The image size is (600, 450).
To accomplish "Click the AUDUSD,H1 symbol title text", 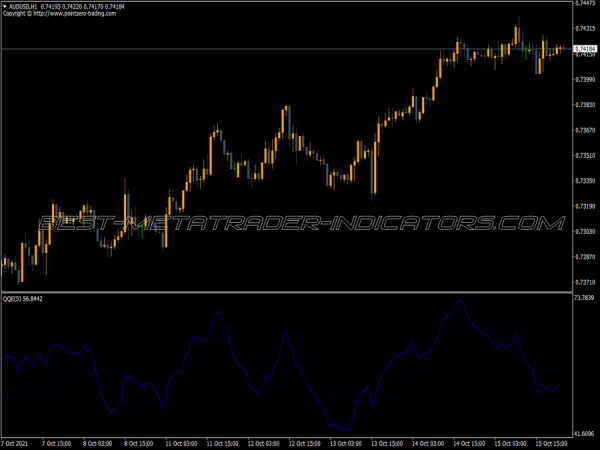I will point(22,7).
